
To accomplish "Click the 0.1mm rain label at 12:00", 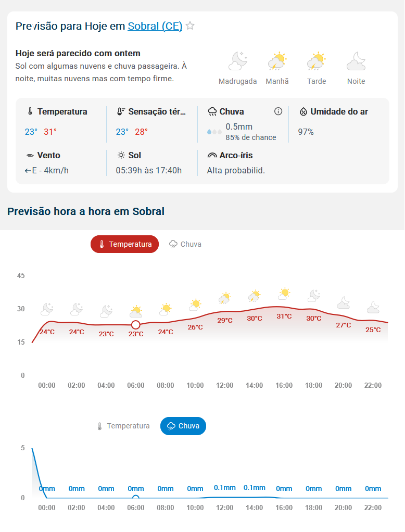I will coord(225,488).
